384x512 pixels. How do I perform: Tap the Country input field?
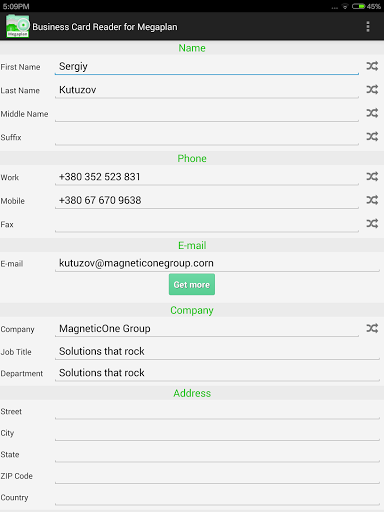217,497
